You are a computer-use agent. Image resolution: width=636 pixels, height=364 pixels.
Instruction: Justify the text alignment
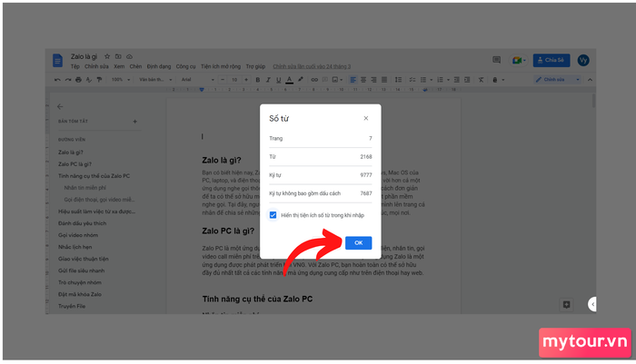click(384, 80)
